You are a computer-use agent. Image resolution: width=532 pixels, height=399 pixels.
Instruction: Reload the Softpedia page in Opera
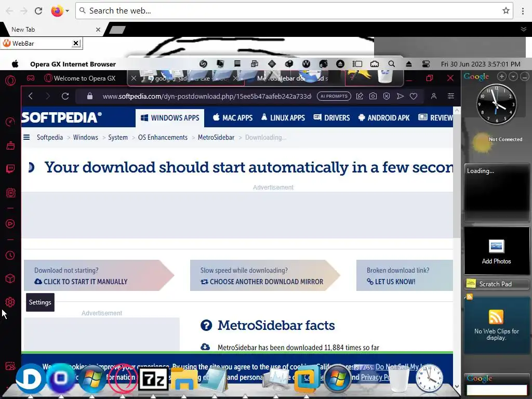(65, 96)
